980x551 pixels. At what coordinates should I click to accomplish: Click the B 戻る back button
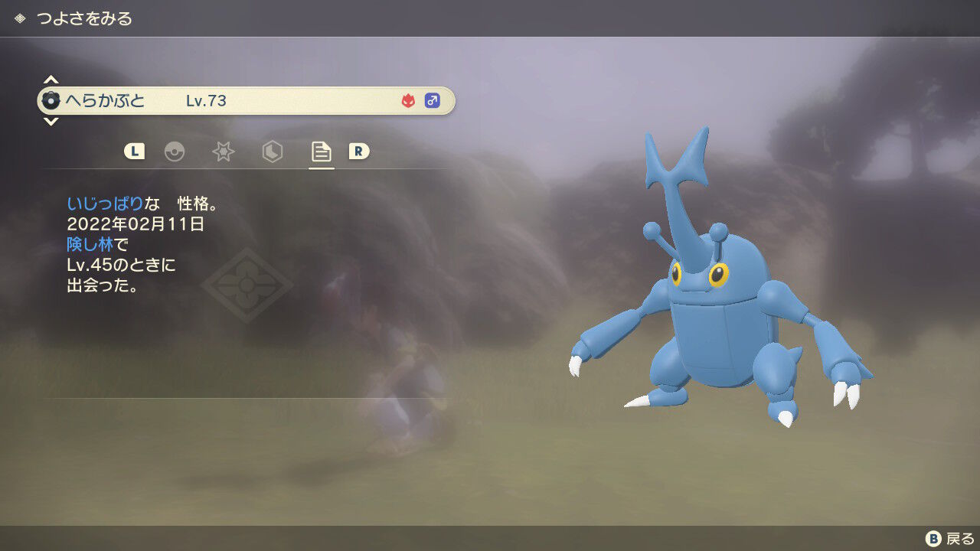tap(950, 539)
